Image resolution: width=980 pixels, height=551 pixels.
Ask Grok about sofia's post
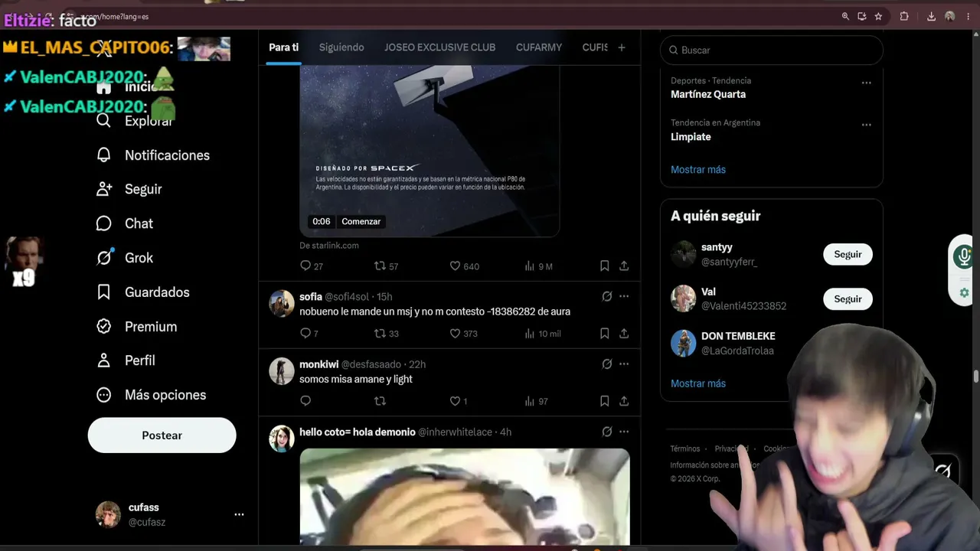(x=607, y=297)
